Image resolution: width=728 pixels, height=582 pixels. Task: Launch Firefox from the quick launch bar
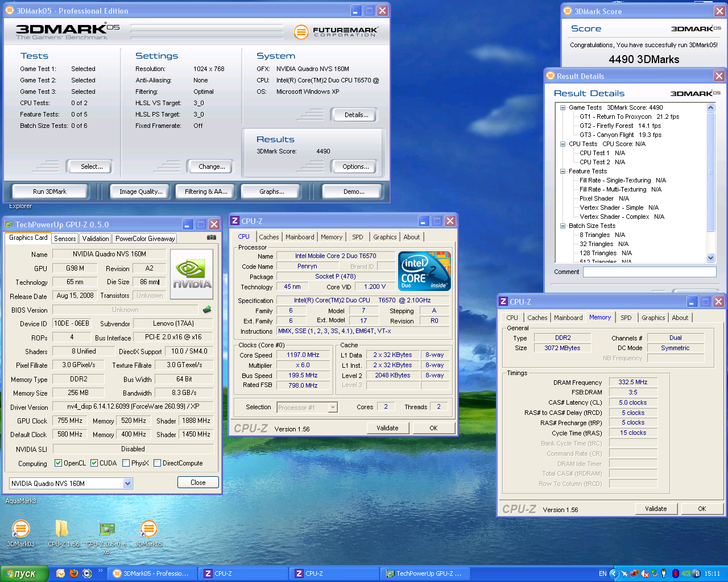(x=73, y=573)
